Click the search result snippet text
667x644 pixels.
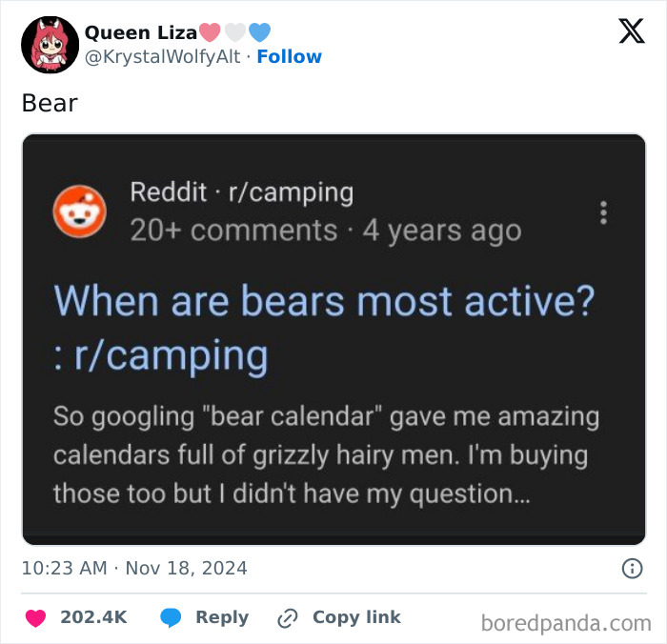[326, 455]
